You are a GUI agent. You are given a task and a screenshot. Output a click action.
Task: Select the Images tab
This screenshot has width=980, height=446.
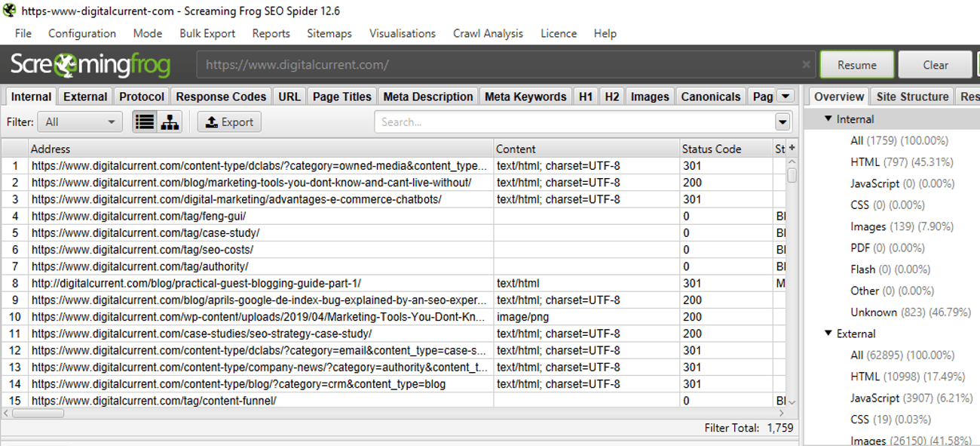tap(650, 97)
